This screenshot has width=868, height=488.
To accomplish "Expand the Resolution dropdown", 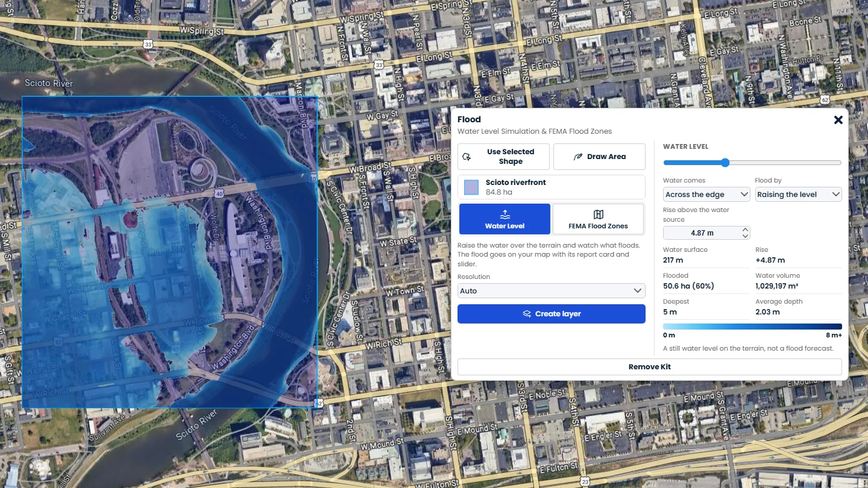I will coord(552,290).
